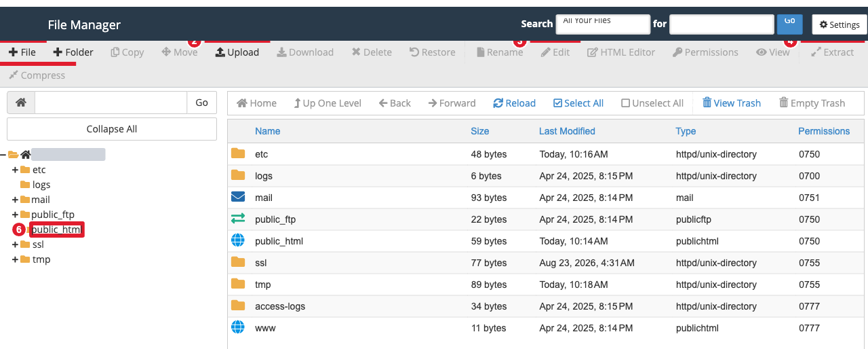The height and width of the screenshot is (349, 868).
Task: Click the Forward navigation button
Action: pyautogui.click(x=452, y=103)
